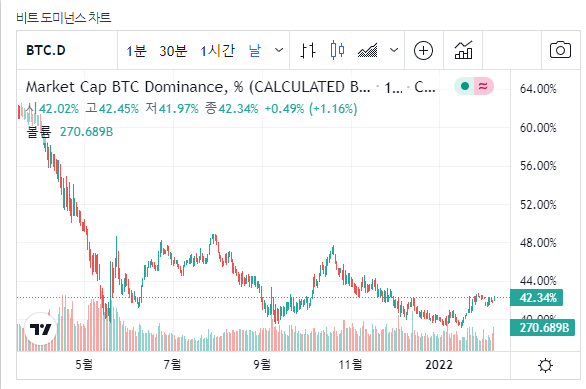Click the 48.00% price axis label
Image resolution: width=586 pixels, height=389 pixels.
538,243
